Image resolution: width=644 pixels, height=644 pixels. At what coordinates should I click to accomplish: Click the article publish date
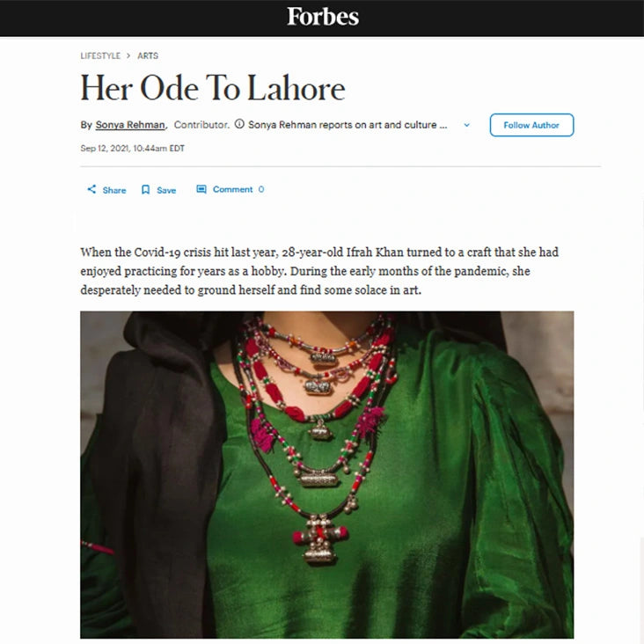tap(132, 149)
